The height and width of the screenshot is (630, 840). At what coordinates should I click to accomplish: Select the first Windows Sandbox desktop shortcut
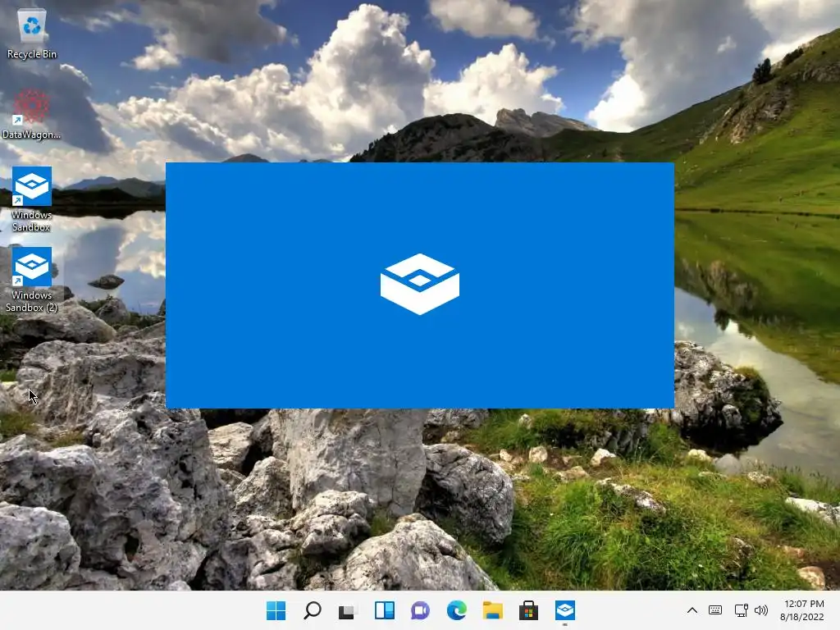tap(32, 199)
